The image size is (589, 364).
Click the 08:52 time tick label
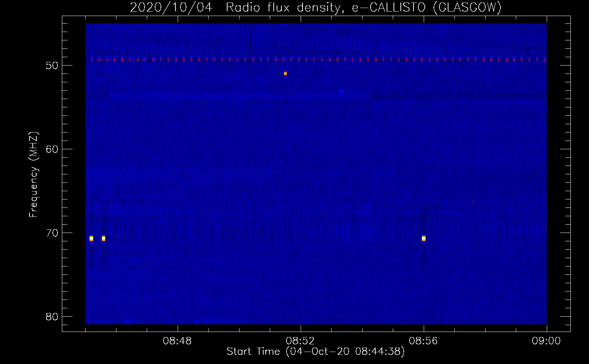pos(301,341)
